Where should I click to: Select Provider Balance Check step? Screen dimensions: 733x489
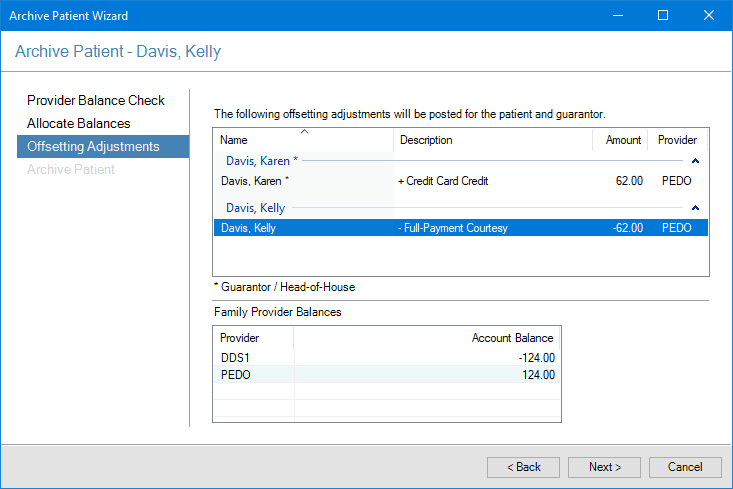click(96, 100)
